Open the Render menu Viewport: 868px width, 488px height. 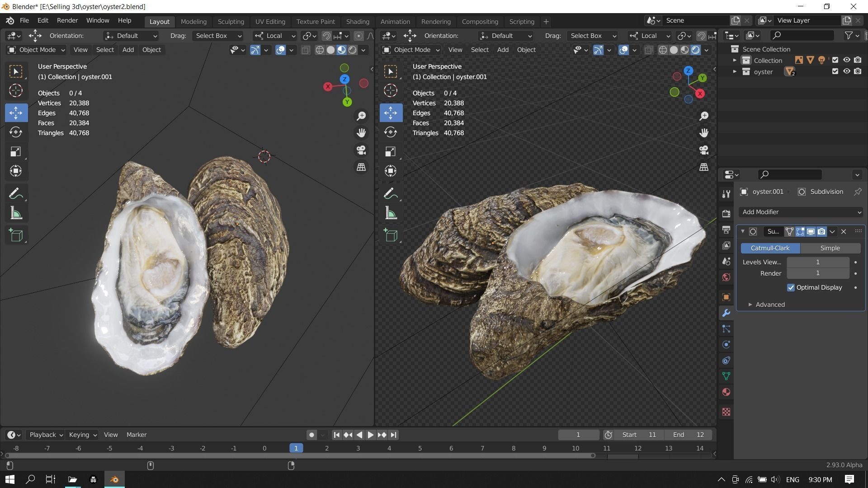click(67, 20)
